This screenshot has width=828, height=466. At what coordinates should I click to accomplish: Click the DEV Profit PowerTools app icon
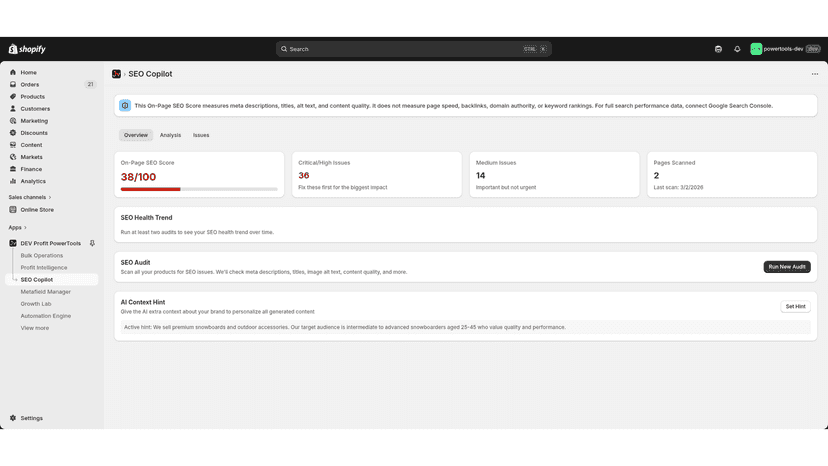pos(13,244)
